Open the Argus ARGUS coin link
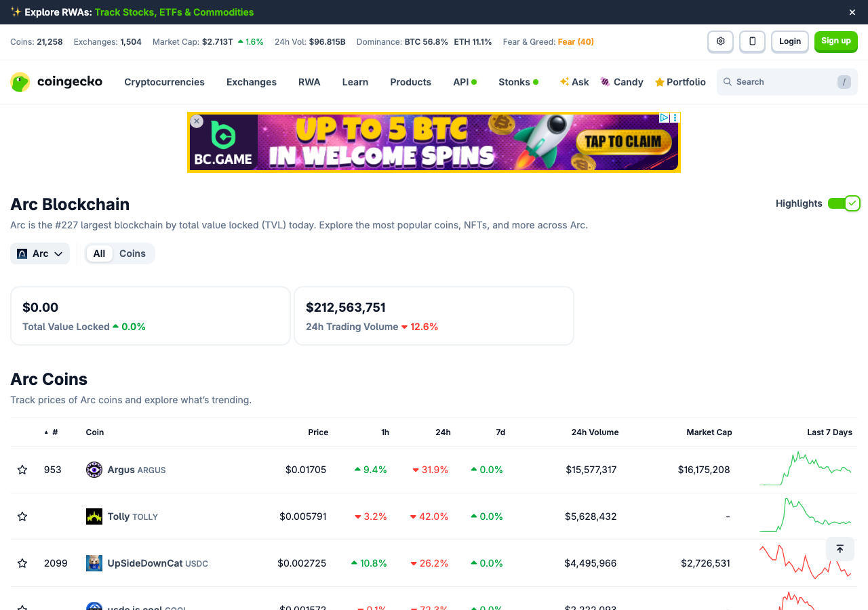The image size is (868, 610). (x=136, y=470)
